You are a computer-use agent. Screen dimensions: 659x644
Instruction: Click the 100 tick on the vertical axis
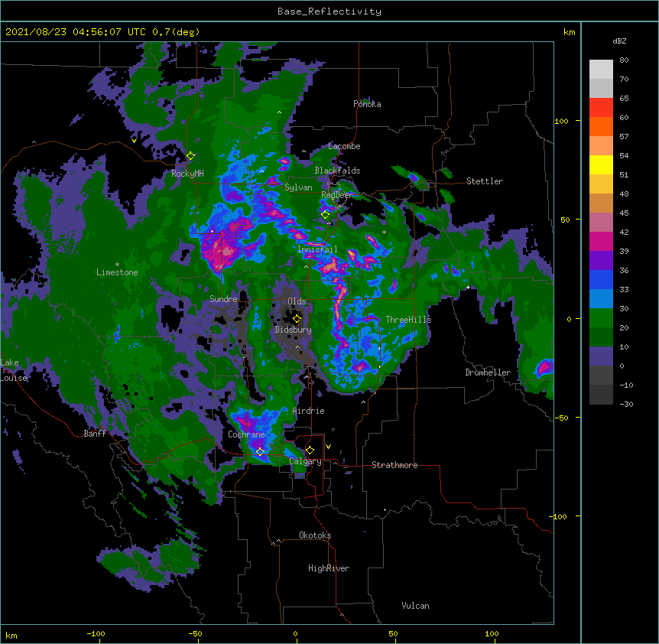tap(561, 122)
